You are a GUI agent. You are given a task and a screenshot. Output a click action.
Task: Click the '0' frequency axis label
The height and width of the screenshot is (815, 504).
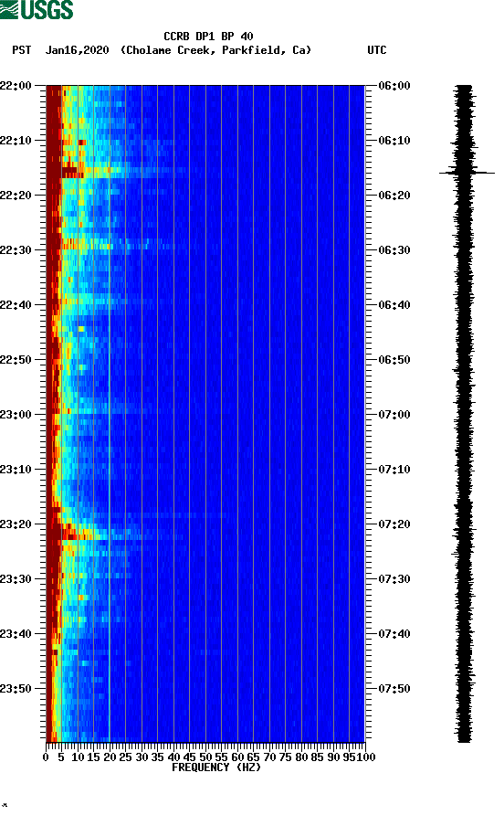46,757
